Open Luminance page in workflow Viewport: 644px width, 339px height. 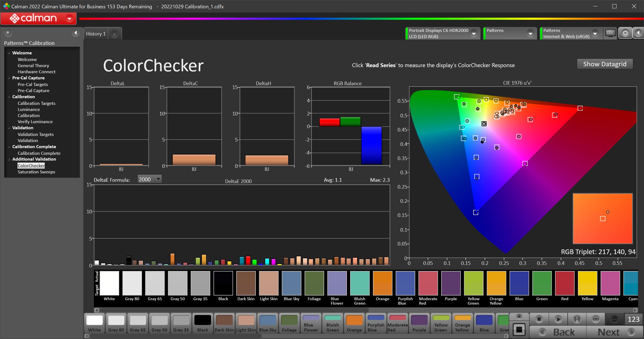point(29,110)
